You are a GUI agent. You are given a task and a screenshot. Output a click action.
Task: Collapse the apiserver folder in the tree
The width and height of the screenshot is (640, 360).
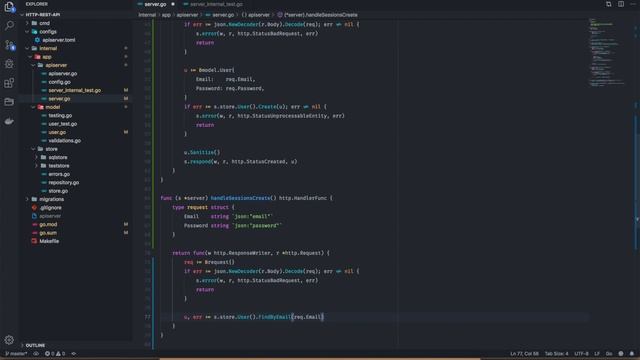click(x=56, y=65)
